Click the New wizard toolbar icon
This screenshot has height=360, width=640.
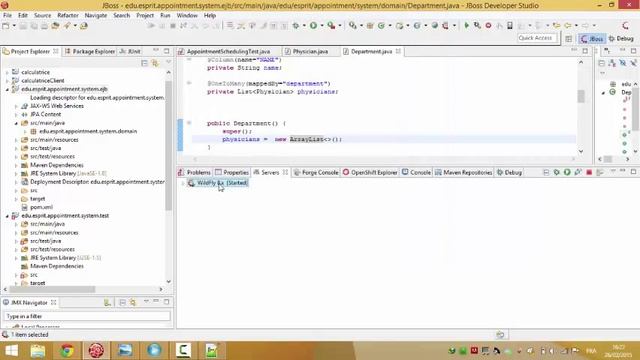point(6,26)
